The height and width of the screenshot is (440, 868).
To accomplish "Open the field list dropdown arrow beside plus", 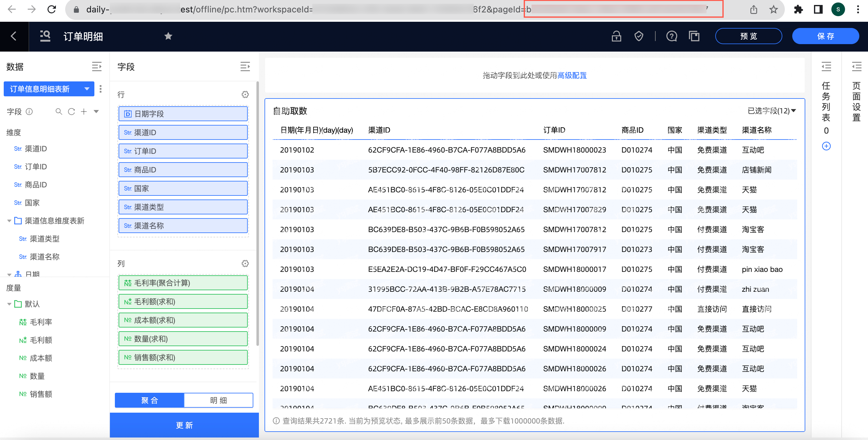I will click(x=96, y=112).
